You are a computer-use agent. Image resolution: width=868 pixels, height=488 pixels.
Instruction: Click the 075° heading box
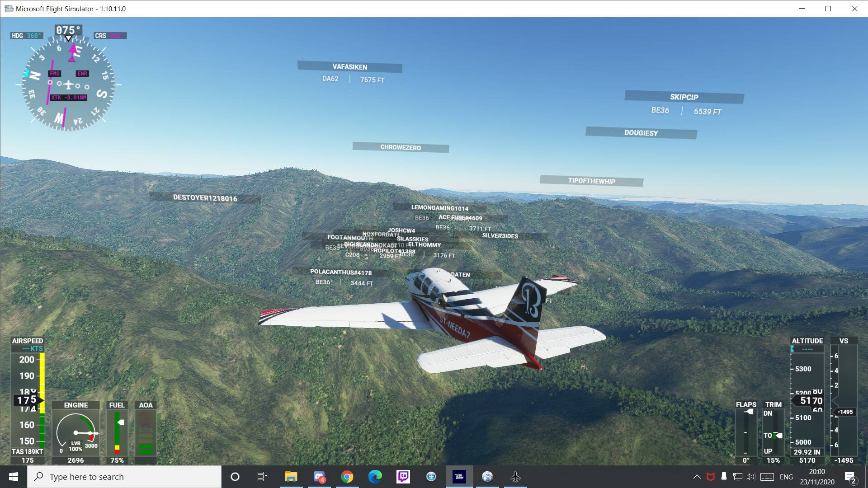(68, 30)
